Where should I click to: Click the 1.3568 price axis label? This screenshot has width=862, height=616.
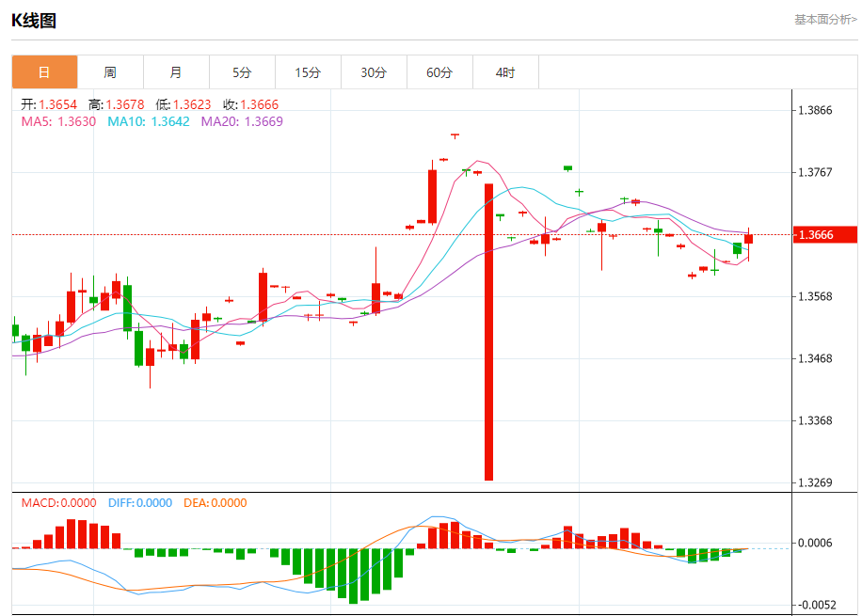[x=815, y=297]
